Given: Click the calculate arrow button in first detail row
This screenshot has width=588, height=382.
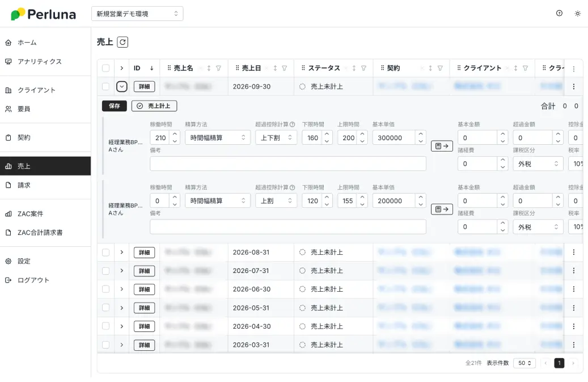Looking at the screenshot, I should [442, 146].
